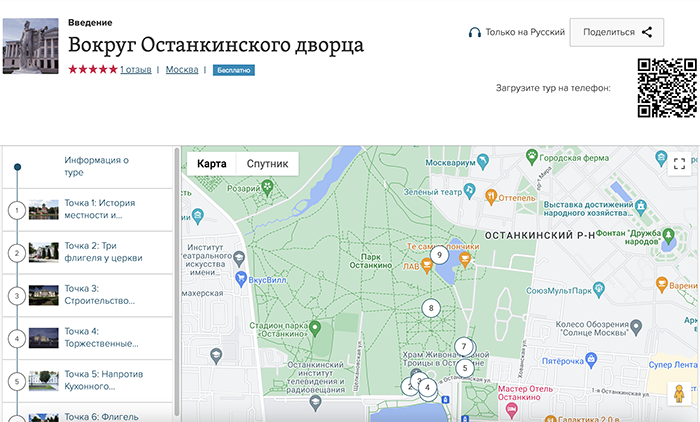Click the 'ОСТАНКИНСКИЙ Р-Н' district label
This screenshot has width=700, height=422.
click(x=540, y=235)
